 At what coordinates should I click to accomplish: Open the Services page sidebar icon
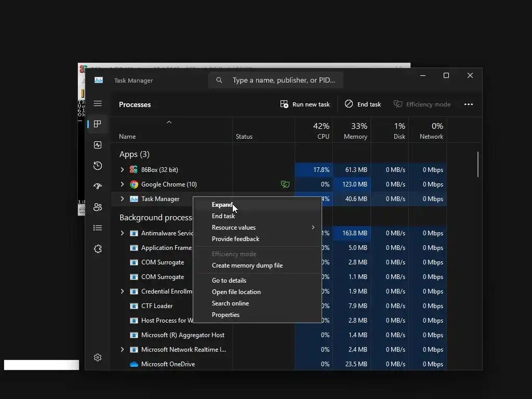(x=98, y=249)
